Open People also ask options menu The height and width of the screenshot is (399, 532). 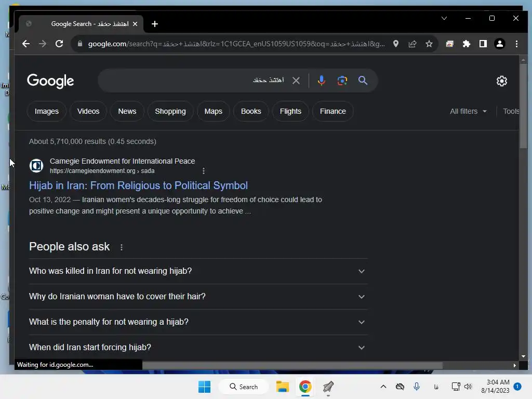pyautogui.click(x=122, y=247)
